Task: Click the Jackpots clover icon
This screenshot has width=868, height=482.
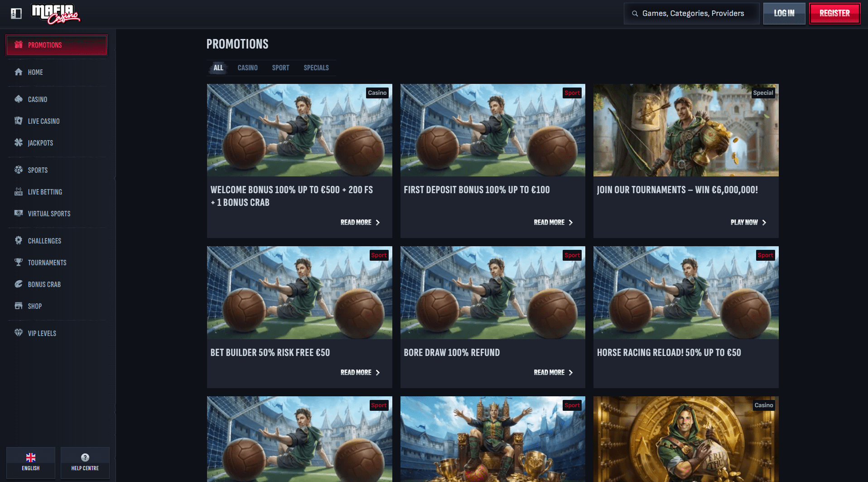Action: click(19, 142)
